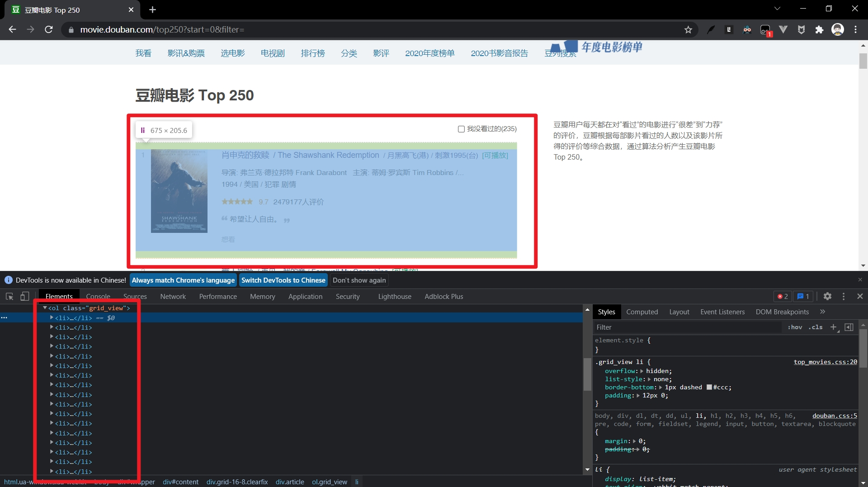Switch to the Computed styles tab
The width and height of the screenshot is (868, 487).
pyautogui.click(x=642, y=312)
